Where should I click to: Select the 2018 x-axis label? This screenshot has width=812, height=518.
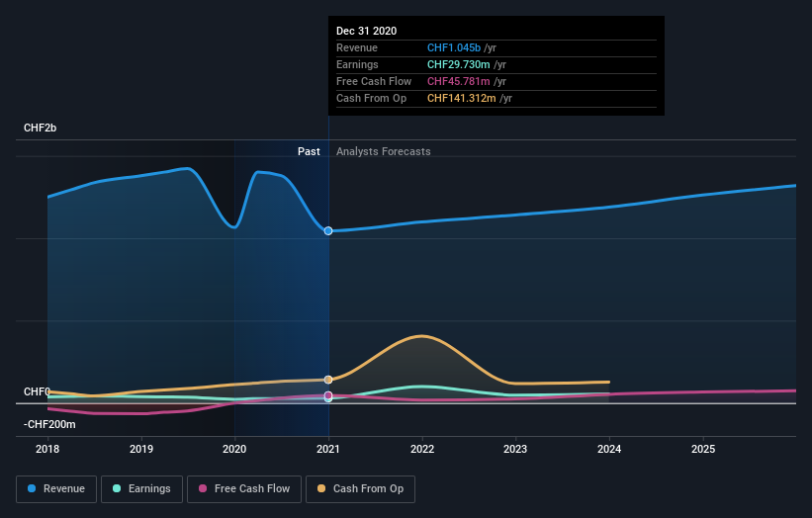click(47, 449)
